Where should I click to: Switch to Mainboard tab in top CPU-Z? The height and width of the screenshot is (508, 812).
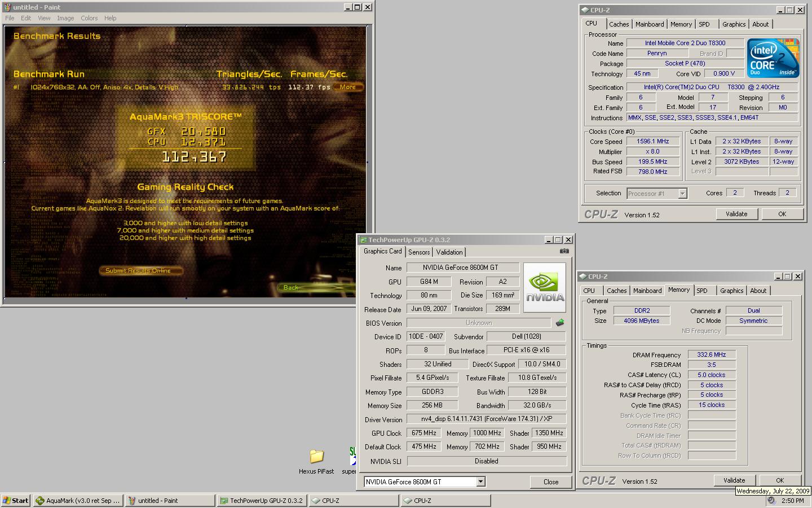pyautogui.click(x=650, y=24)
